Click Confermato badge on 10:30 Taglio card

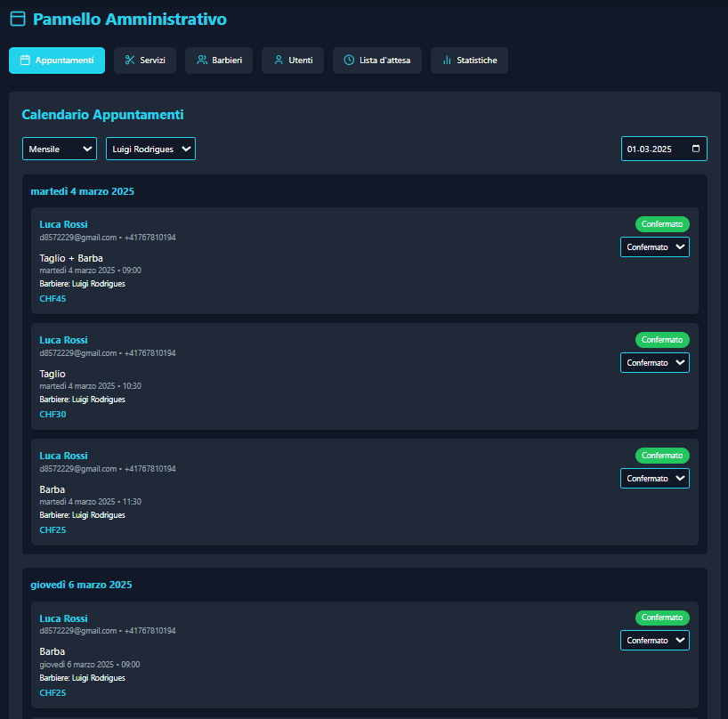[662, 340]
